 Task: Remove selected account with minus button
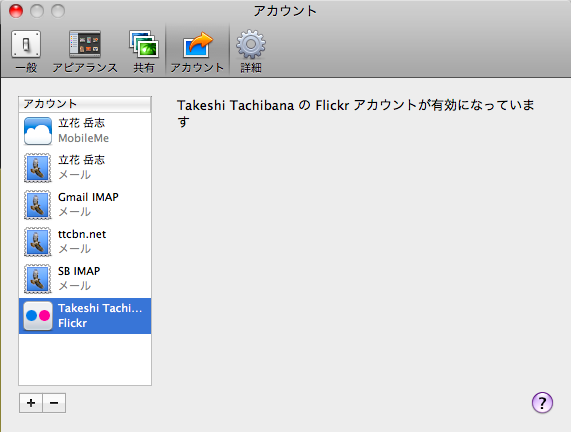click(54, 403)
